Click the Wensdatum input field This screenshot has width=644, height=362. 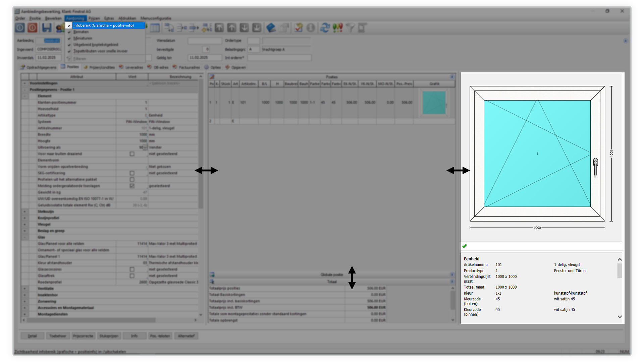pos(205,41)
